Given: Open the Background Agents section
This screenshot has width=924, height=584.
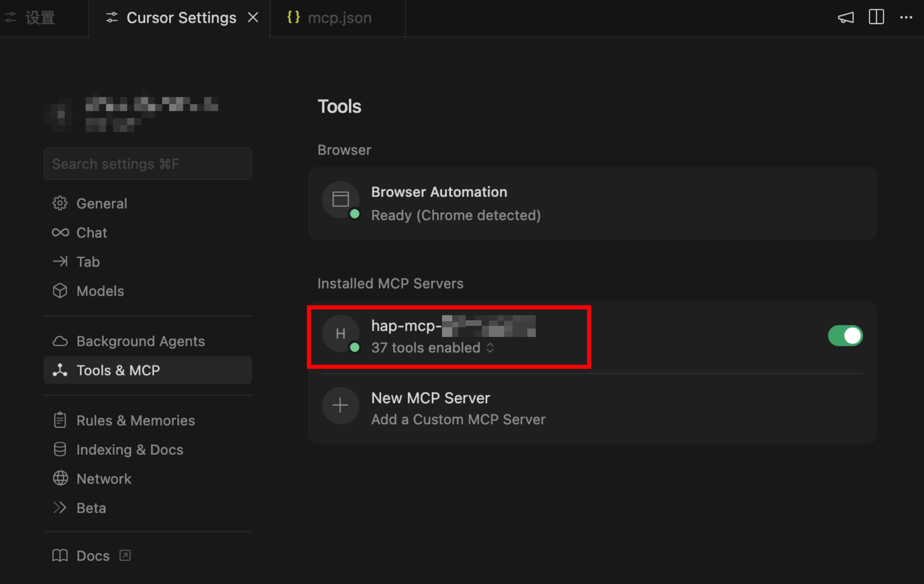Looking at the screenshot, I should click(140, 341).
